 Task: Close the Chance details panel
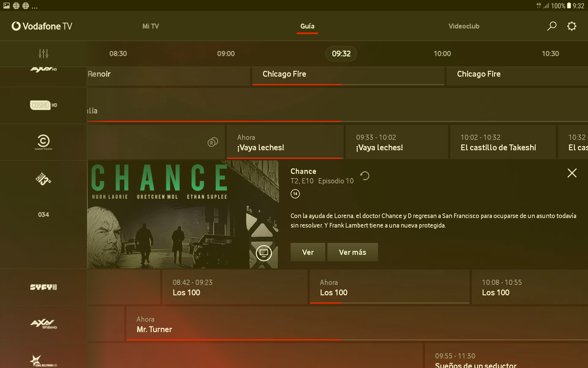pos(572,173)
